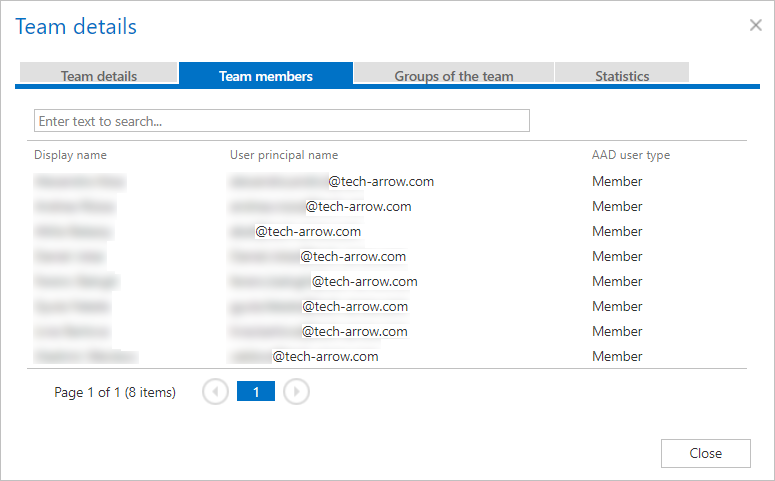Click the third member's email address

[294, 231]
